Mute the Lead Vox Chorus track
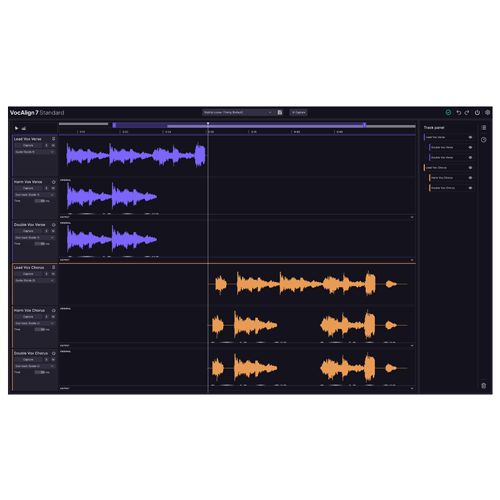This screenshot has height=500, width=500. 53,274
